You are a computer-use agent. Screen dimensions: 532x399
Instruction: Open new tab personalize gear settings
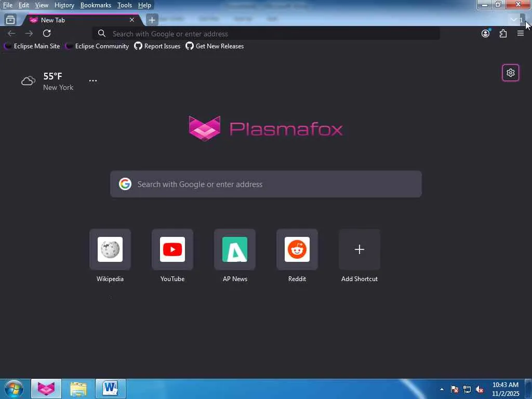click(x=510, y=73)
